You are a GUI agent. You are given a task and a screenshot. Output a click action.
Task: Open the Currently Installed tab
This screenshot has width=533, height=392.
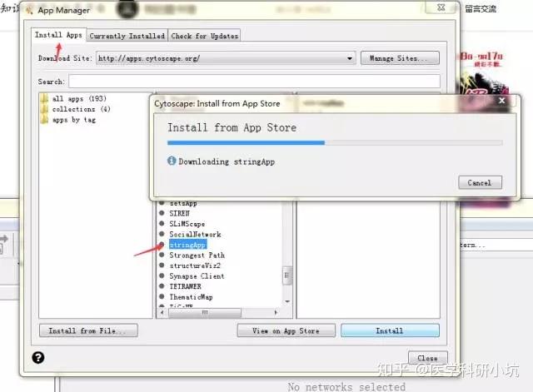pos(127,36)
